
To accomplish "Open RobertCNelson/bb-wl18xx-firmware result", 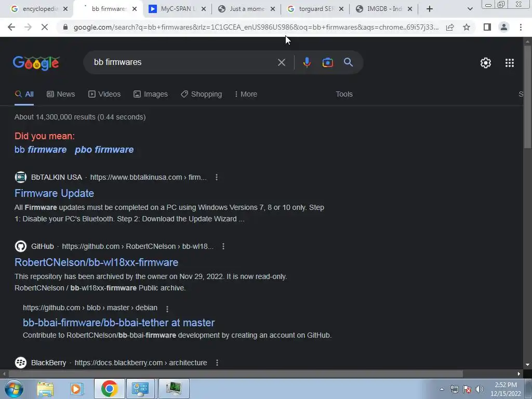I will pyautogui.click(x=96, y=262).
